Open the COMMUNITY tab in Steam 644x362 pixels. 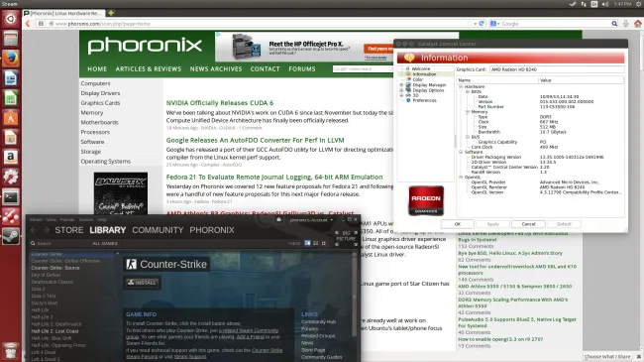click(158, 230)
